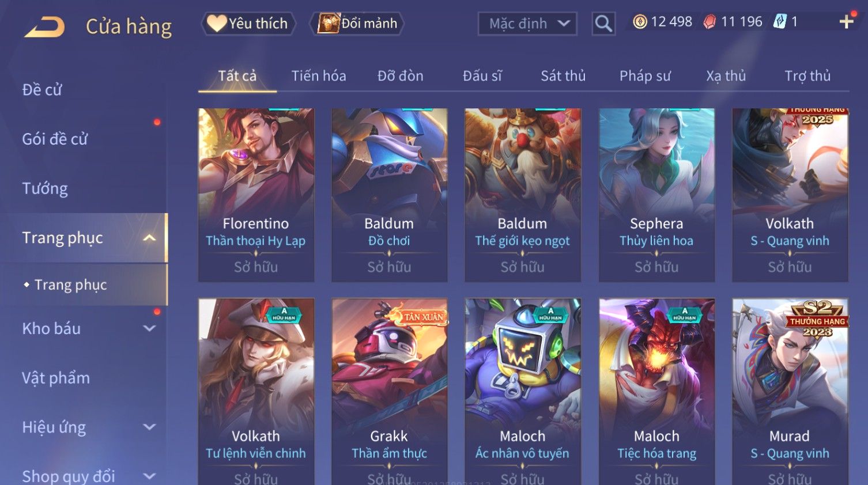This screenshot has height=485, width=868.
Task: Open the Mặc định sort dropdown
Action: click(x=527, y=24)
